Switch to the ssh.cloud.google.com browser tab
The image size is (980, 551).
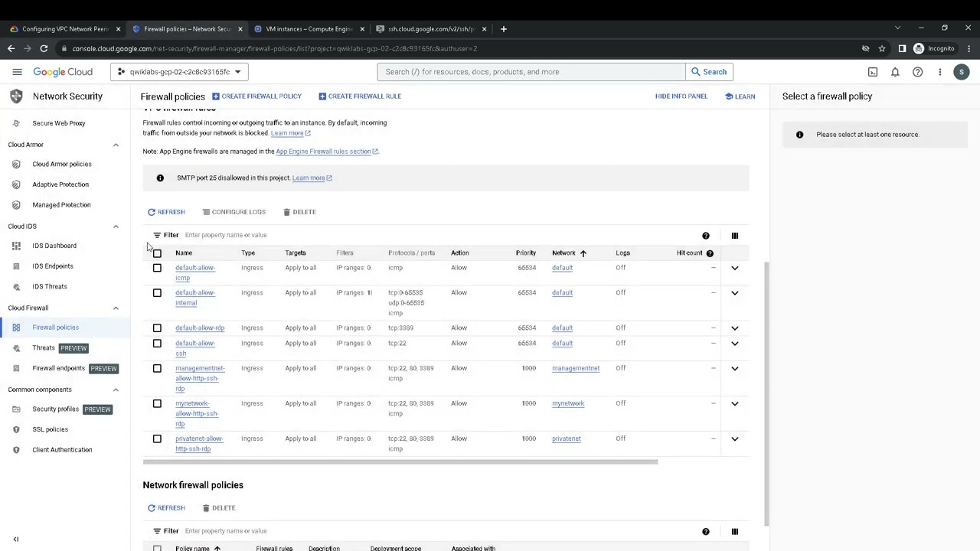click(x=431, y=29)
